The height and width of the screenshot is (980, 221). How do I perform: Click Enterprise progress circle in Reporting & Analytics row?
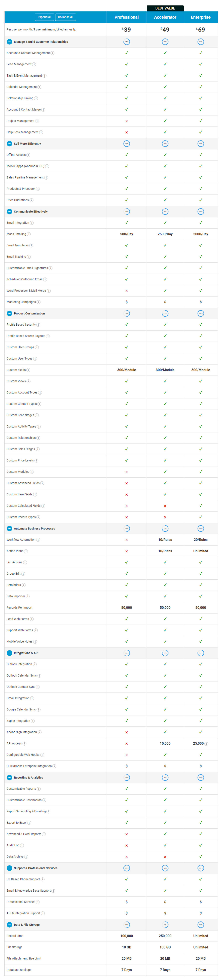[200, 778]
